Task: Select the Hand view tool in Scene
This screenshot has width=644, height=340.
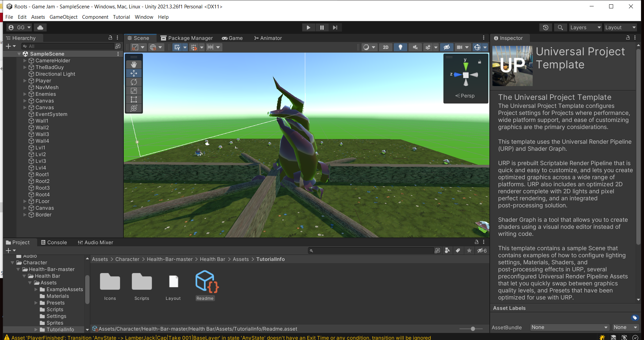Action: point(134,64)
